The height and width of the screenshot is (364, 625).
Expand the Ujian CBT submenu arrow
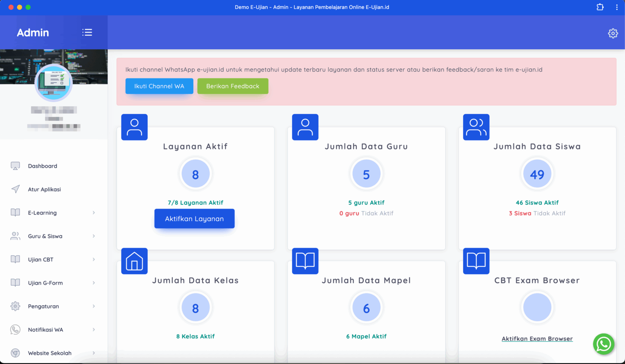[x=94, y=259]
